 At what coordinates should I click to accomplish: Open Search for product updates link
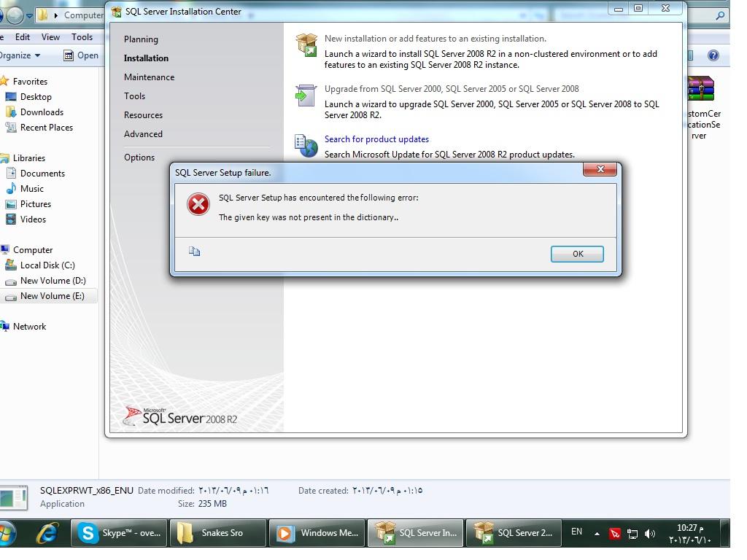[x=377, y=139]
